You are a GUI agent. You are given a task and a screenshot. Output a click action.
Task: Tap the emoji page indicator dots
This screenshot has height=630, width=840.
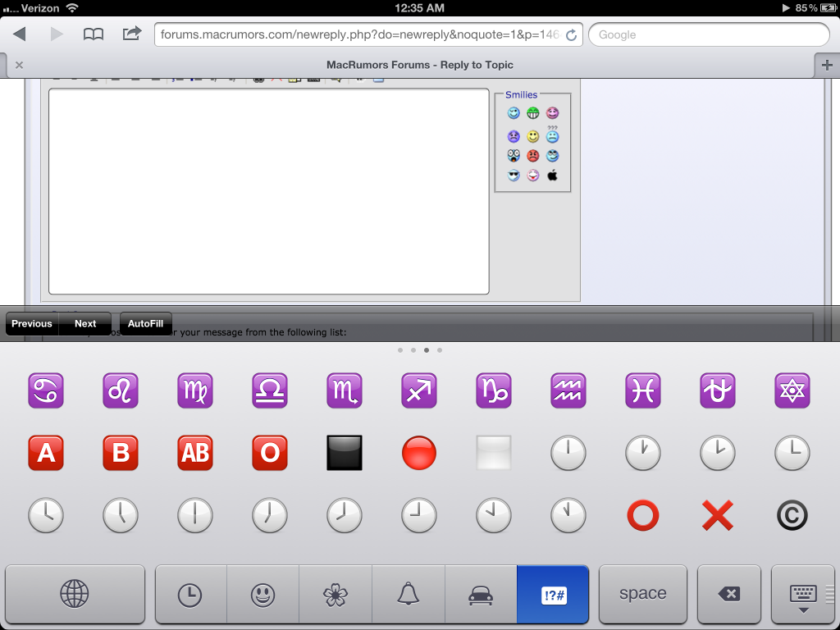coord(419,349)
